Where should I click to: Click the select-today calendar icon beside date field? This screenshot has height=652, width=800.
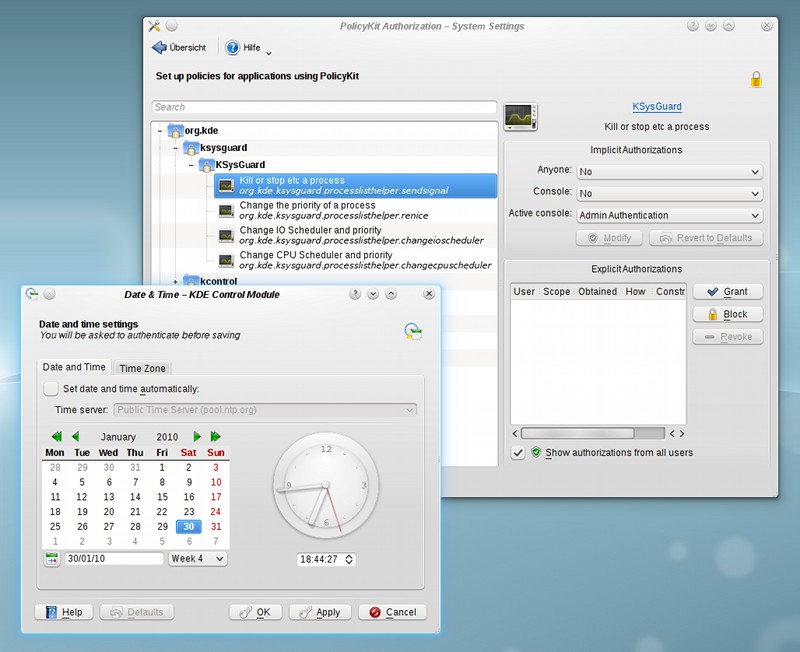pos(52,559)
